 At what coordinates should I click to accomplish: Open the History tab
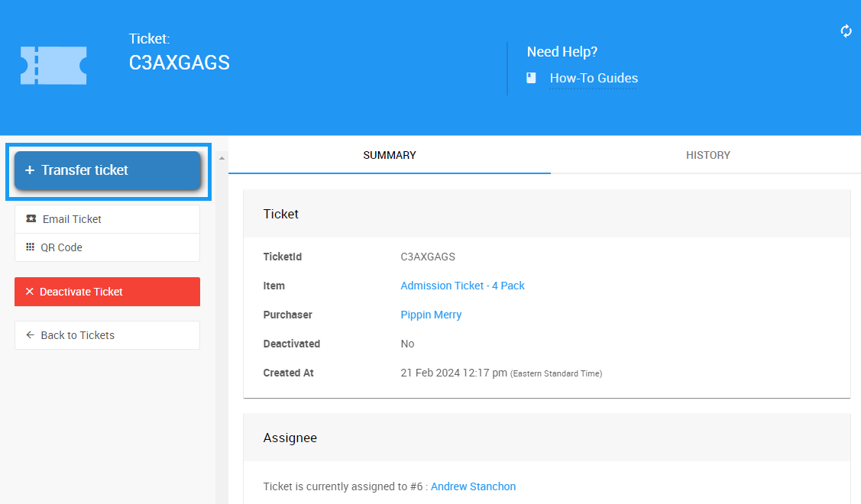click(x=707, y=155)
